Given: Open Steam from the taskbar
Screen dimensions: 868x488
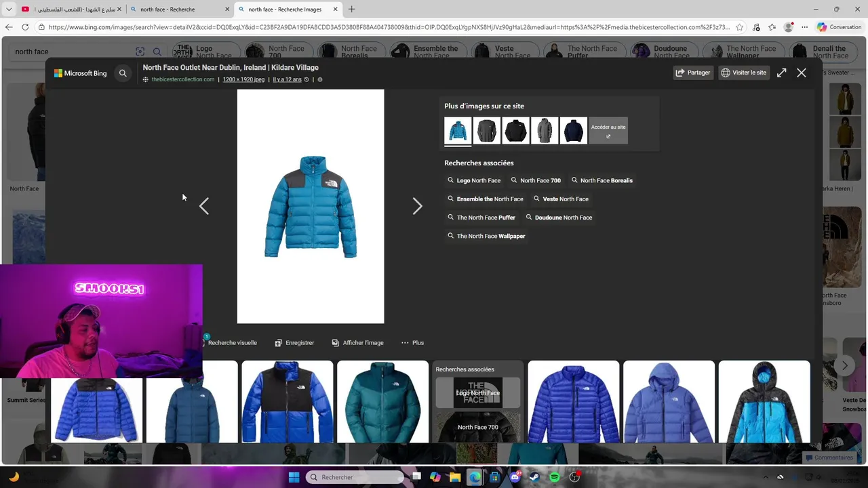Looking at the screenshot, I should [534, 477].
